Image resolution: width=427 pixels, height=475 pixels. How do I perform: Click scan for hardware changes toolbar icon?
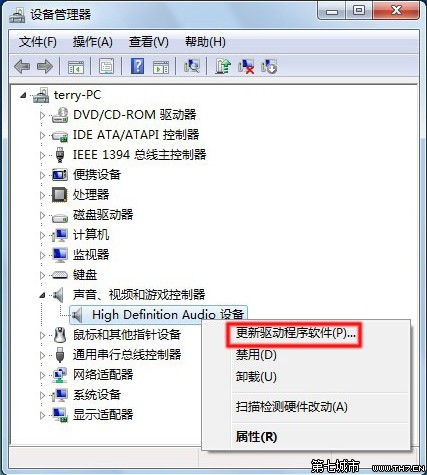192,66
